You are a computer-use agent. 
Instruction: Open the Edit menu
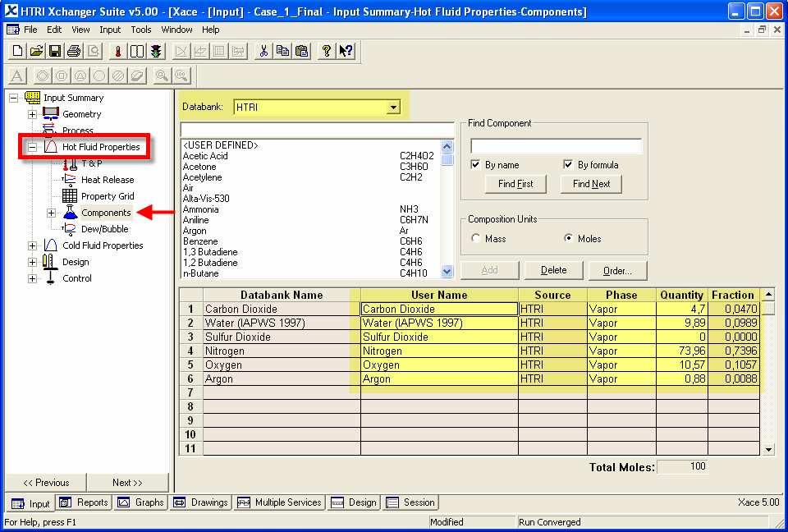[54, 30]
